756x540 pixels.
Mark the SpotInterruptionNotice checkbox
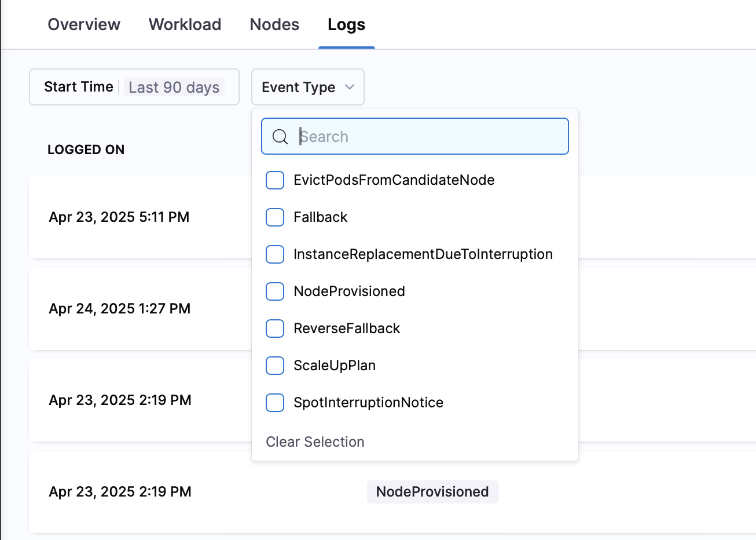tap(275, 403)
